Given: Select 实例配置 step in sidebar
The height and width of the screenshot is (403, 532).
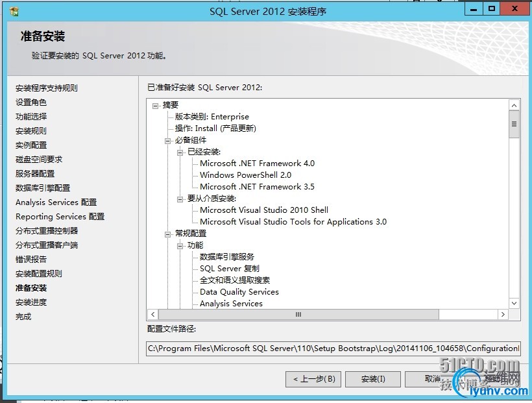Looking at the screenshot, I should click(x=31, y=145).
